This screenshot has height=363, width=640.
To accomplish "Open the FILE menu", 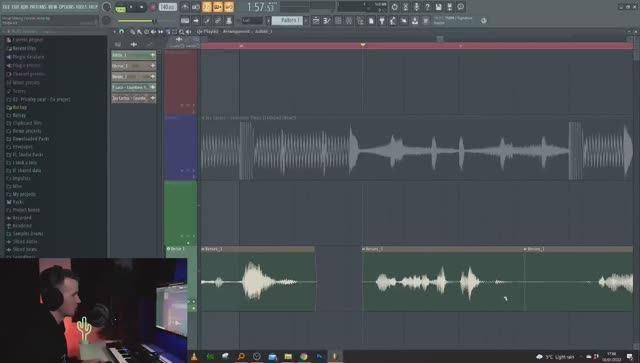I will tap(6, 7).
